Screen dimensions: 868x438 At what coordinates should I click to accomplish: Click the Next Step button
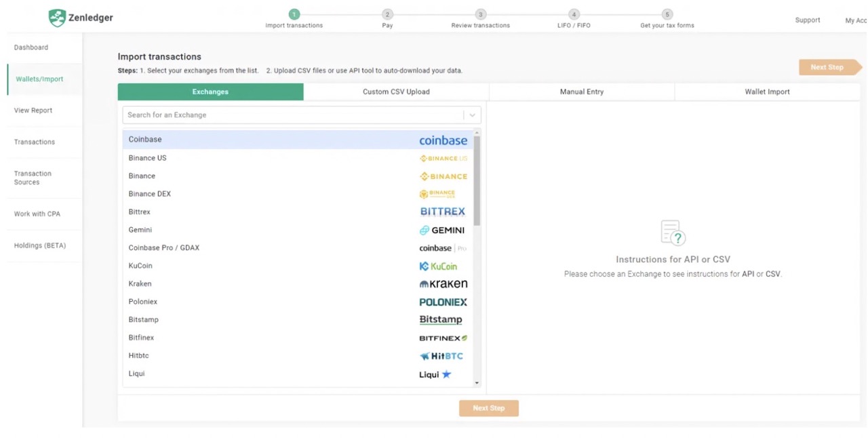(x=489, y=408)
